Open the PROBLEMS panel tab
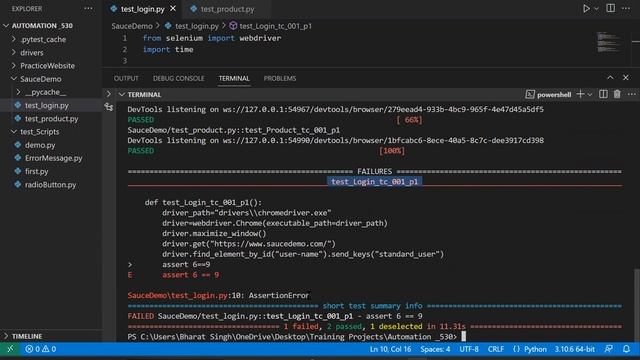Viewport: 640px width, 360px height. click(280, 78)
